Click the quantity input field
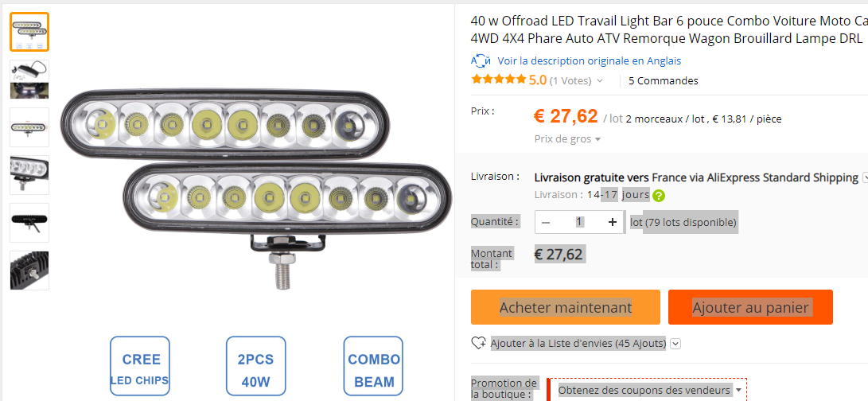Image resolution: width=868 pixels, height=401 pixels. point(580,222)
